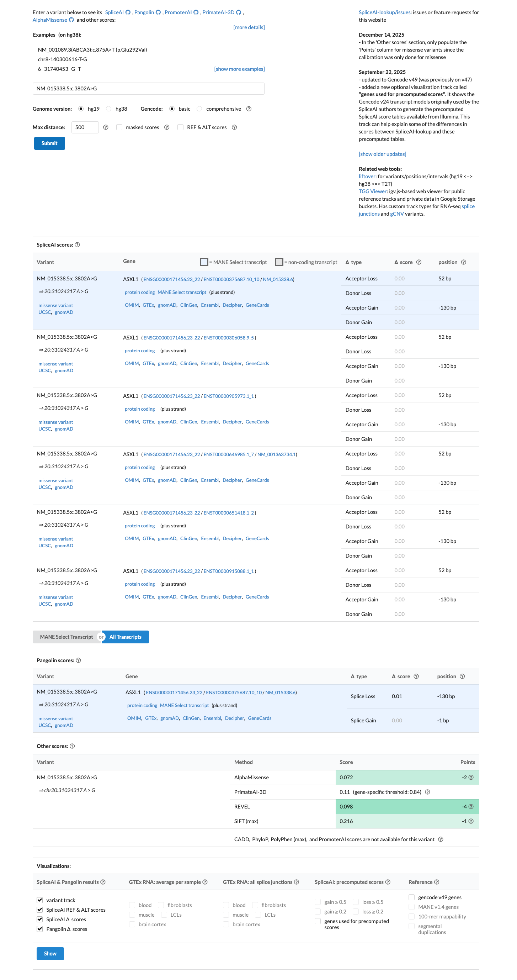Click help icon by Pangolin position column
This screenshot has height=980, width=517.
tap(462, 676)
